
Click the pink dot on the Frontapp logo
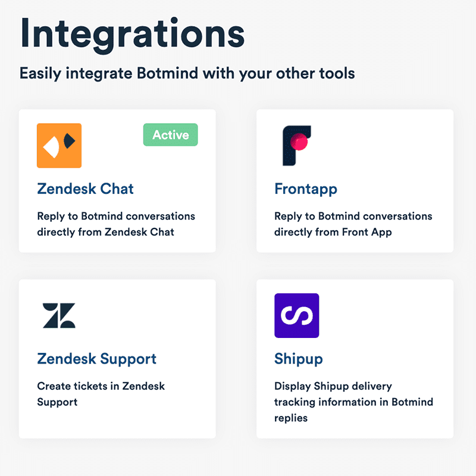pos(300,142)
